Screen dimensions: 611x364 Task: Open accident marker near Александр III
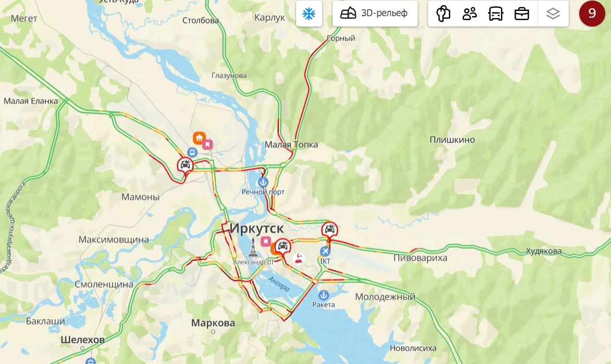(283, 246)
